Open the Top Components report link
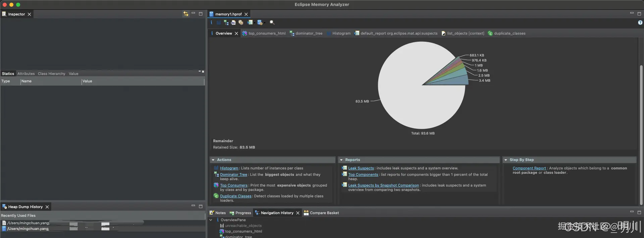The image size is (644, 238). (x=363, y=174)
